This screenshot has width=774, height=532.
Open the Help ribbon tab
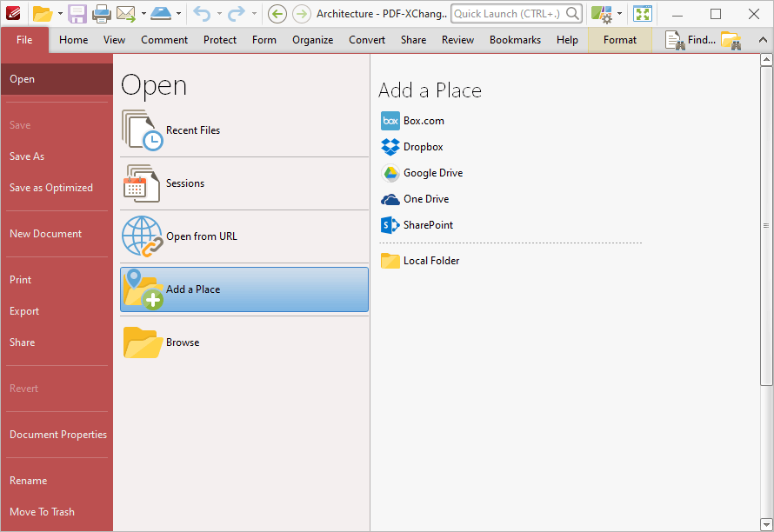tap(567, 40)
